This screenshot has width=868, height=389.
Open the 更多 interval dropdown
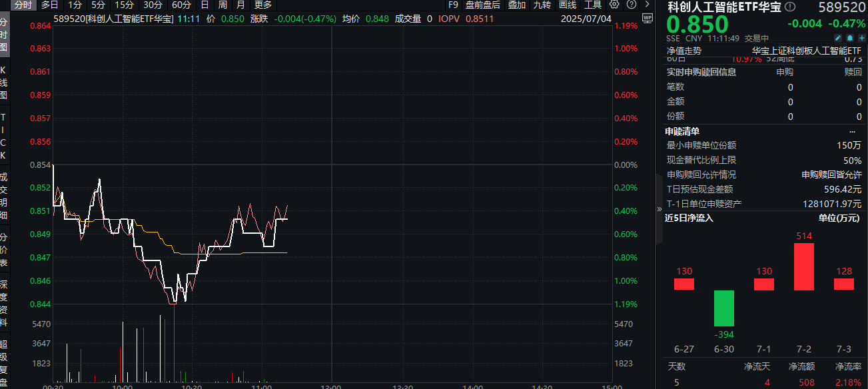tap(262, 5)
